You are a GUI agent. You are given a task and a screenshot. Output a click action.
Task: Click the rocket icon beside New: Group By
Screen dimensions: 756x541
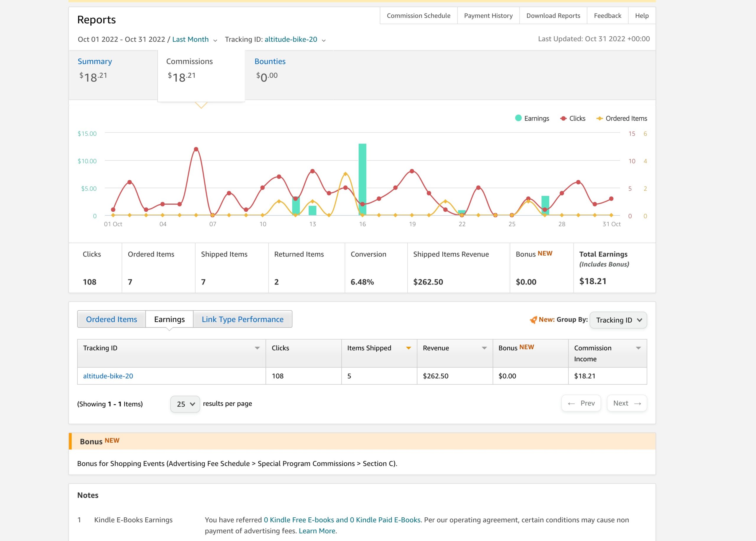533,320
